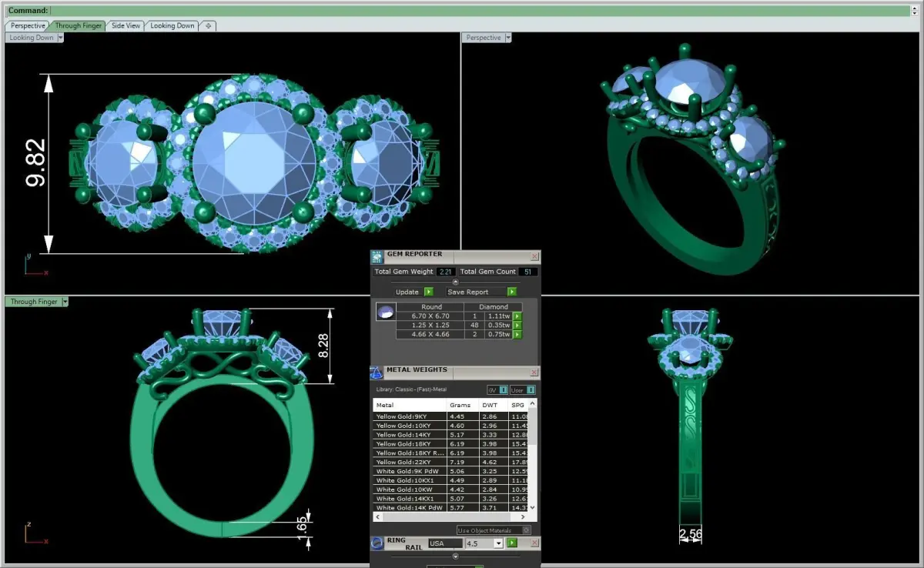This screenshot has height=568, width=924.
Task: Sort by the SPG column header
Action: [x=518, y=405]
